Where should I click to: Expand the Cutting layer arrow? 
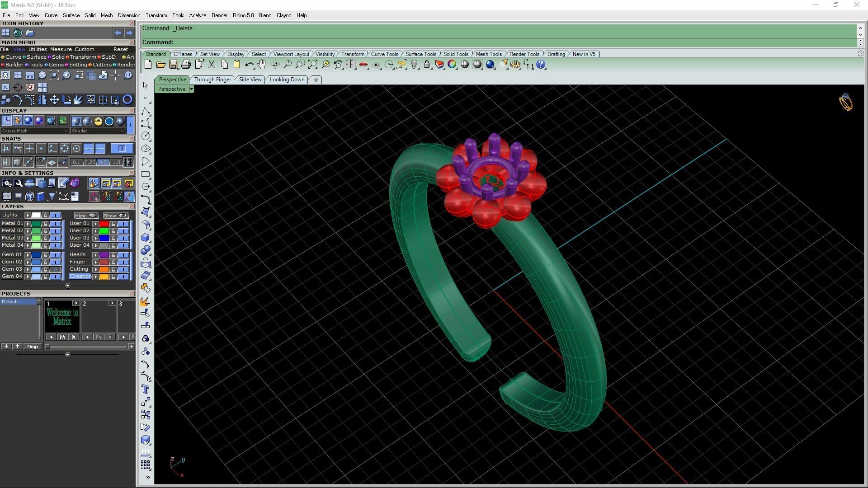(x=95, y=269)
